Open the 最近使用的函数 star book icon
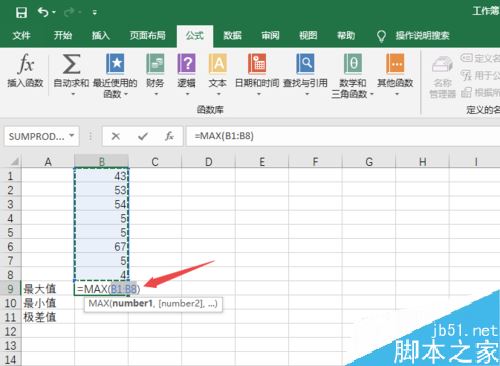 (x=115, y=64)
